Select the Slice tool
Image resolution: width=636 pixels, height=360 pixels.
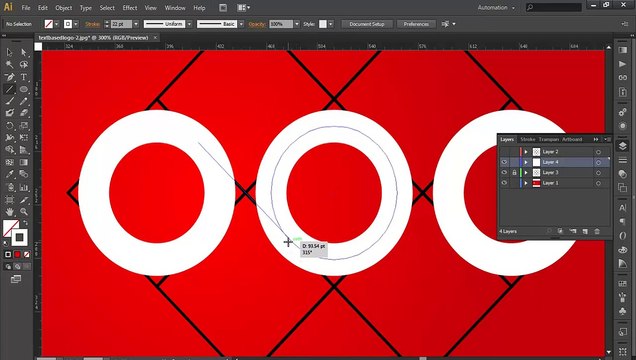coord(24,199)
